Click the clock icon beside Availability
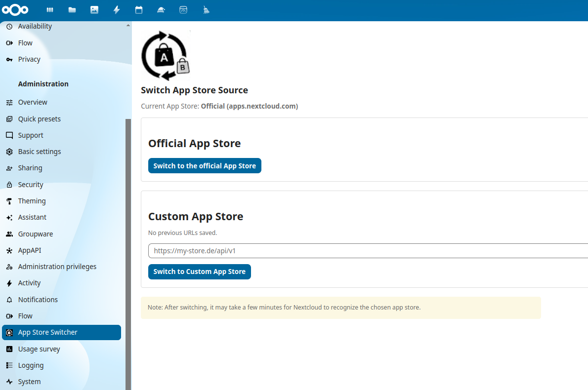The image size is (588, 390). point(9,27)
